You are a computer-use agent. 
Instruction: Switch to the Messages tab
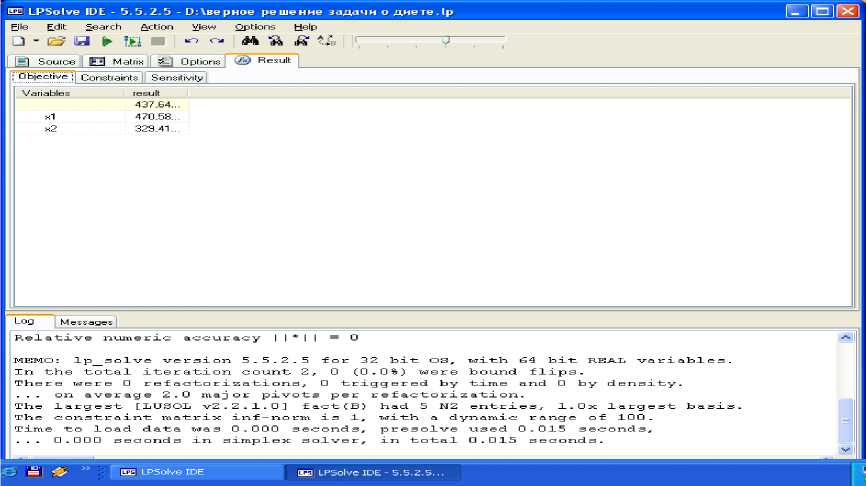point(86,321)
